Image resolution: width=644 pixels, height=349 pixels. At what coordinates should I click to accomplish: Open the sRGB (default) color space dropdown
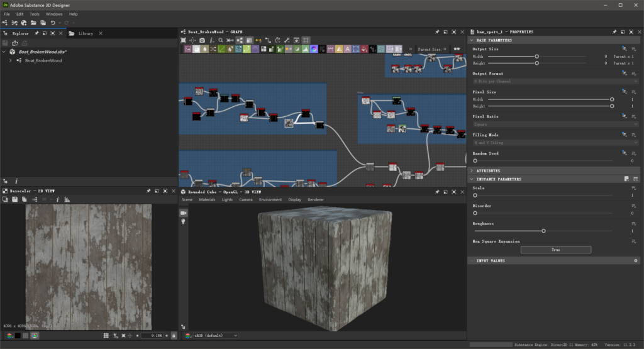click(216, 335)
